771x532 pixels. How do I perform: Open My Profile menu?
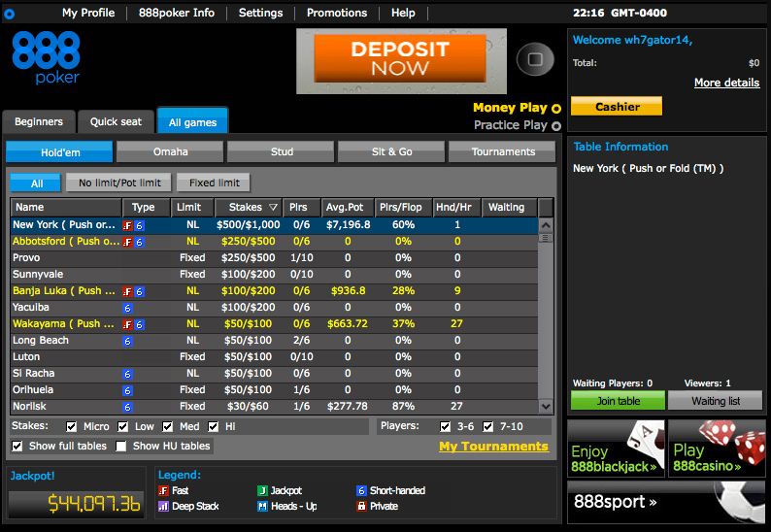tap(88, 13)
